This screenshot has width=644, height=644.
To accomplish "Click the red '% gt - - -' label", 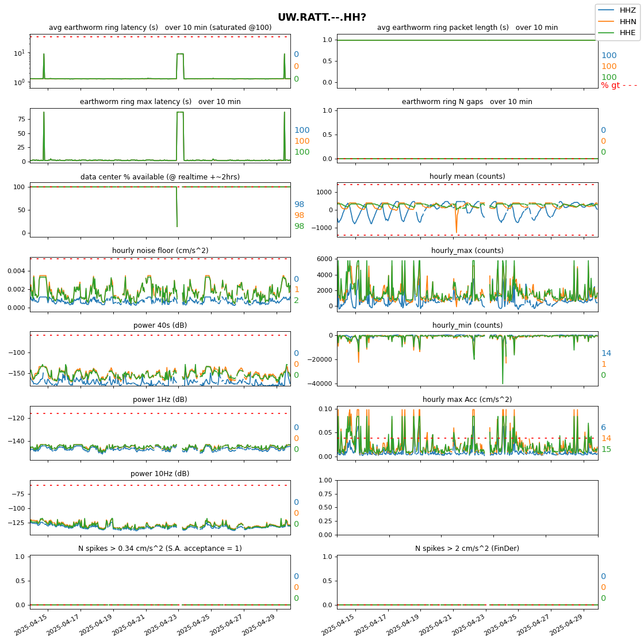I will pyautogui.click(x=619, y=86).
